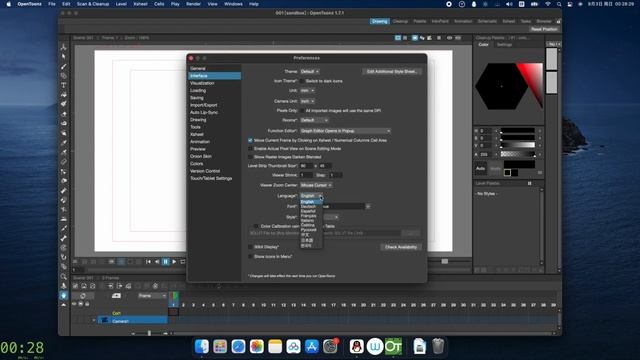Open Launchpad from the Dock
Image resolution: width=640 pixels, height=360 pixels.
[220, 347]
